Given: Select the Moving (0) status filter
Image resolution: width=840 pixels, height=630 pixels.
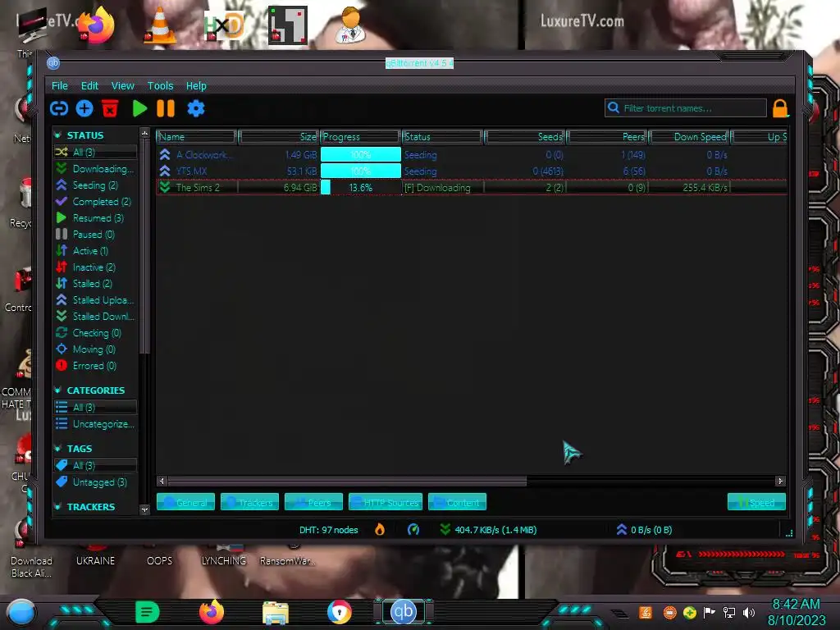Looking at the screenshot, I should click(x=95, y=349).
